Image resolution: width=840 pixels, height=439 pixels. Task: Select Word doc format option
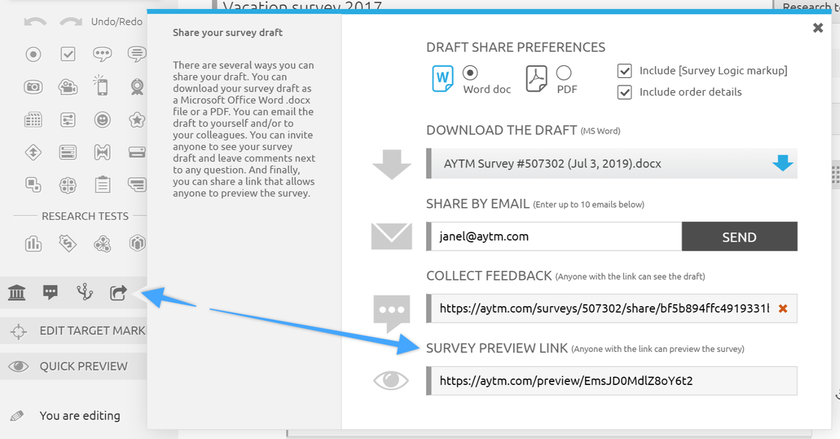pos(471,73)
